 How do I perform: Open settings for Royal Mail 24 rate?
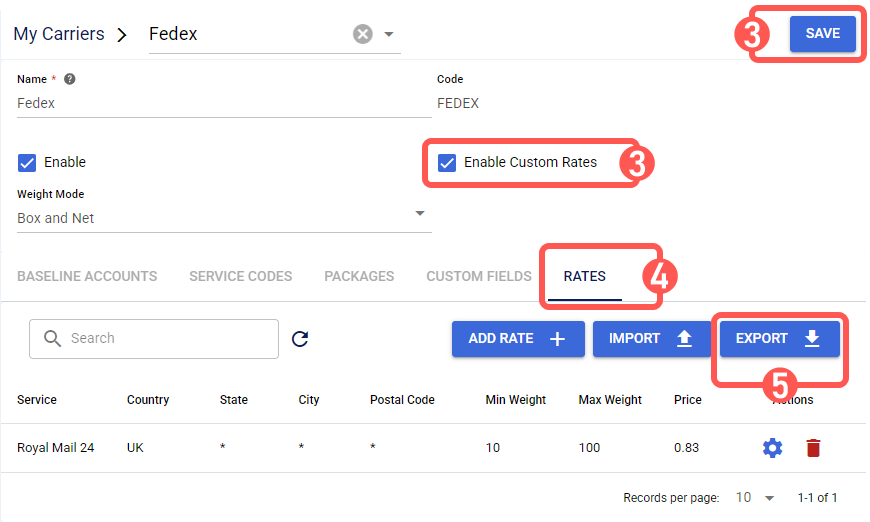click(x=772, y=448)
